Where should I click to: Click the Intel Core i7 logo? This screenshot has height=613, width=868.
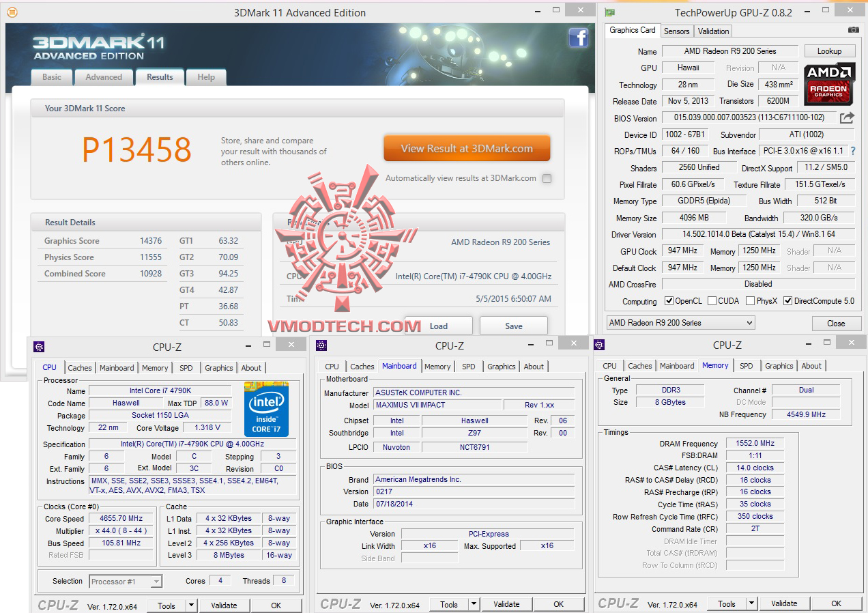[266, 409]
